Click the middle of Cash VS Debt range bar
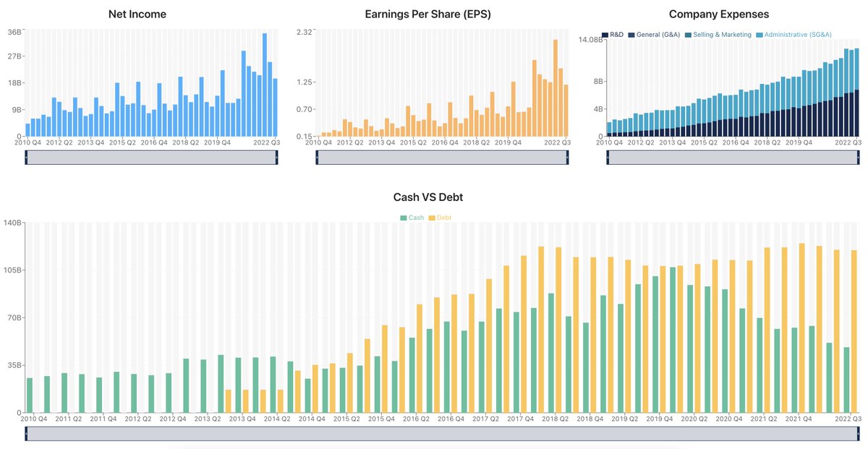Image resolution: width=868 pixels, height=449 pixels. pyautogui.click(x=442, y=433)
